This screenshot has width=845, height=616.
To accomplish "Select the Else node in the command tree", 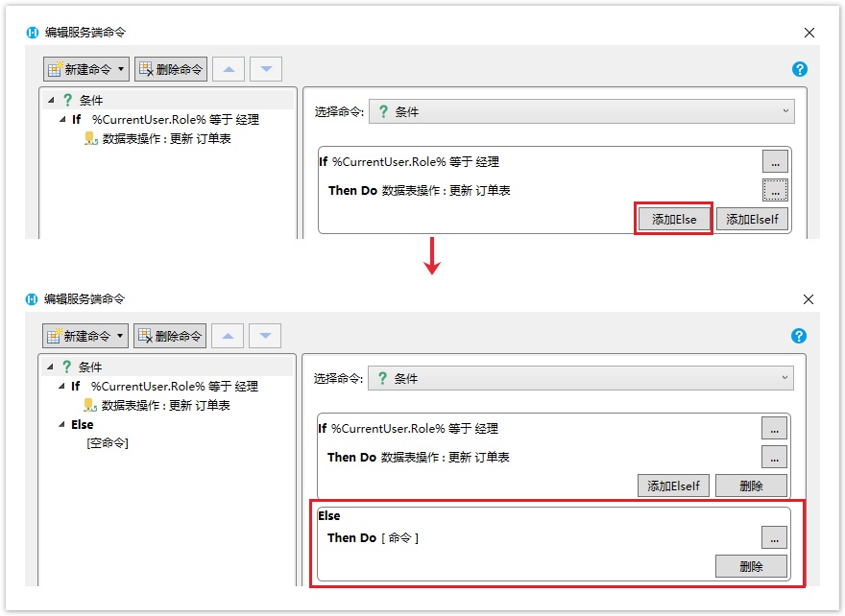I will click(x=83, y=424).
